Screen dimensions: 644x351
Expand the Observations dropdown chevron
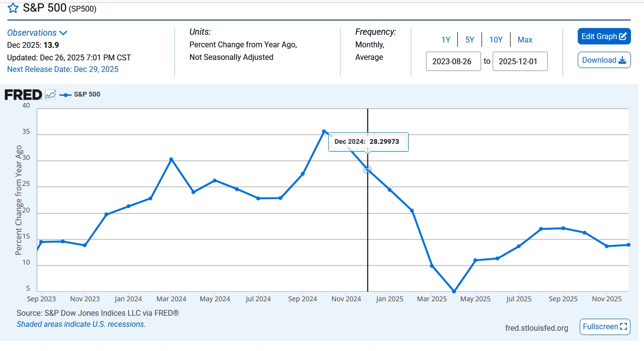tap(63, 33)
